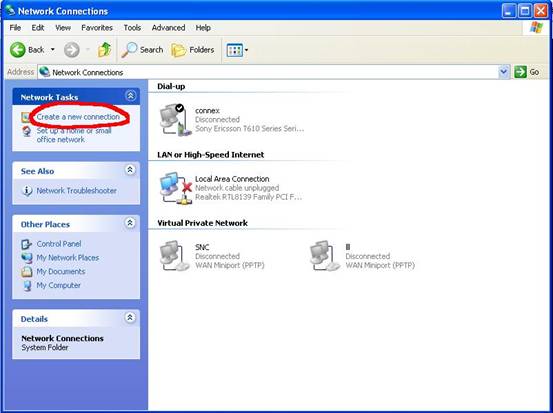This screenshot has width=553, height=413.
Task: Open the Network Troubleshooter link
Action: pyautogui.click(x=77, y=191)
